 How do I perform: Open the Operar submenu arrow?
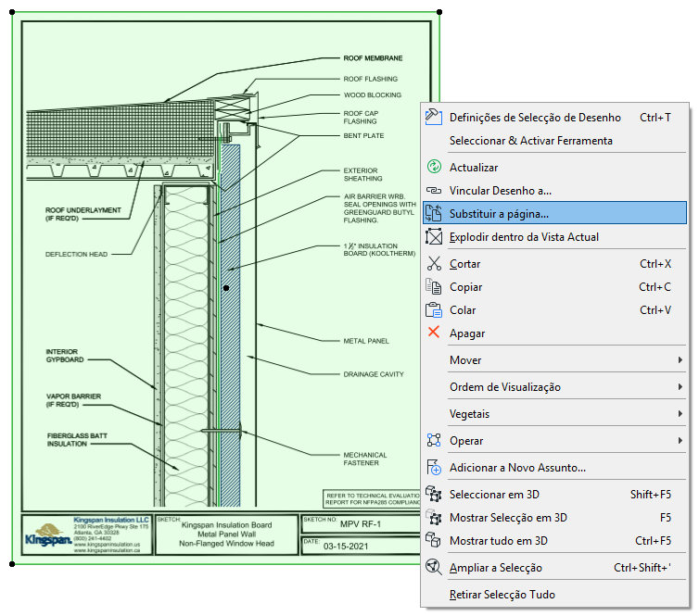tap(680, 441)
